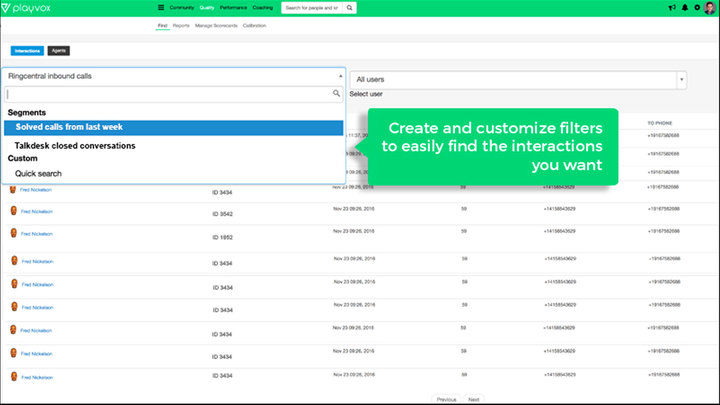Image resolution: width=720 pixels, height=405 pixels.
Task: Collapse the Ringcentral inbound calls dropdown
Action: [x=341, y=75]
